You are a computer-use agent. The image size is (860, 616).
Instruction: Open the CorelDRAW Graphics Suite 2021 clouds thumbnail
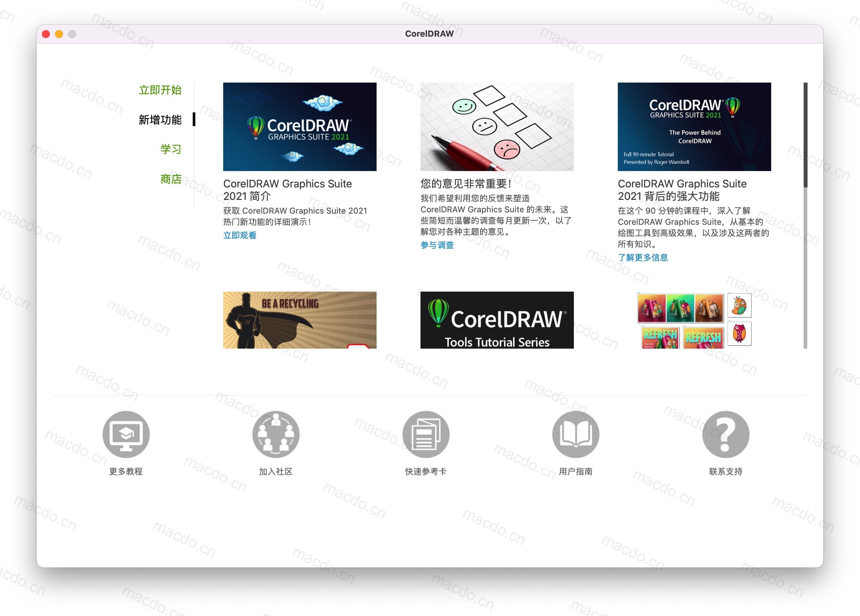point(300,126)
